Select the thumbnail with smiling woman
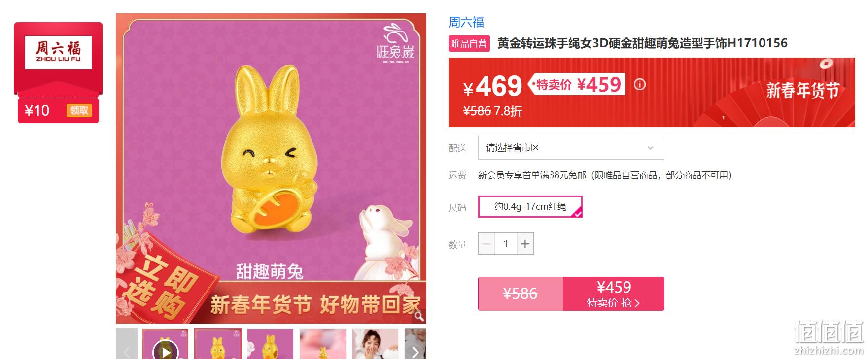 (x=376, y=344)
